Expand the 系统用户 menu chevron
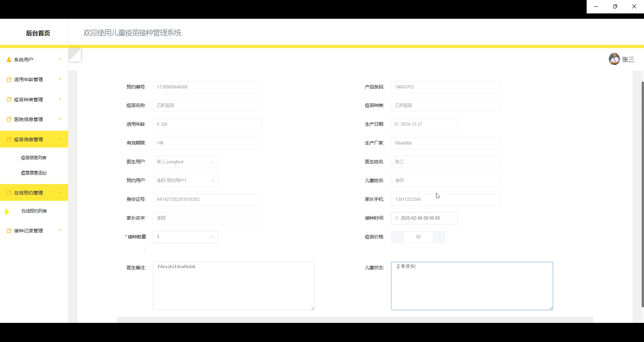The width and height of the screenshot is (644, 342). coord(60,59)
